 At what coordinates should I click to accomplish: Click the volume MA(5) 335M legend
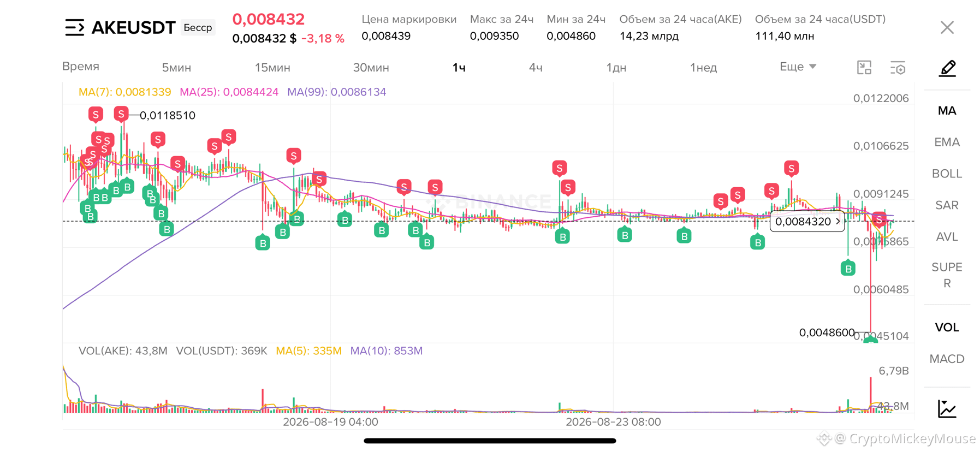click(x=308, y=351)
